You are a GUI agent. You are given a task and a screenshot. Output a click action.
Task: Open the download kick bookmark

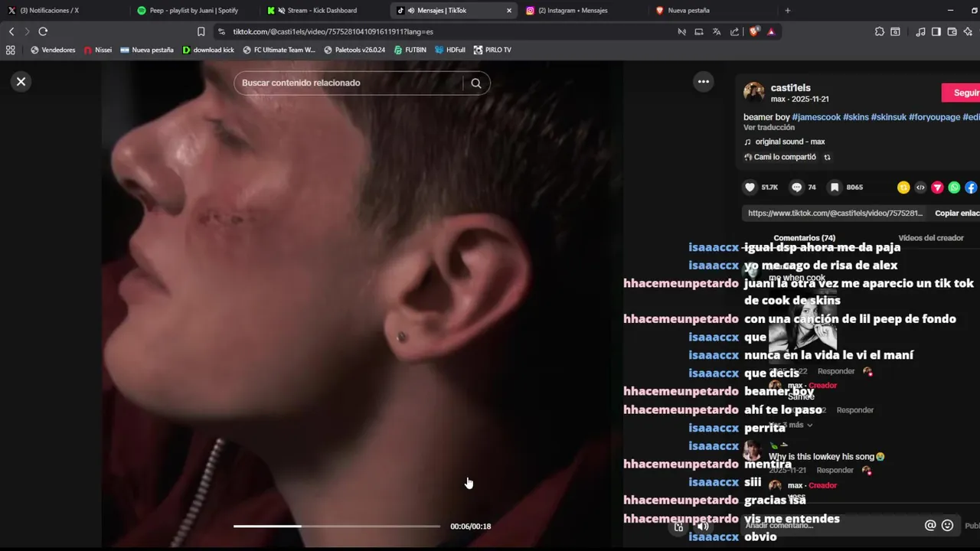(208, 50)
